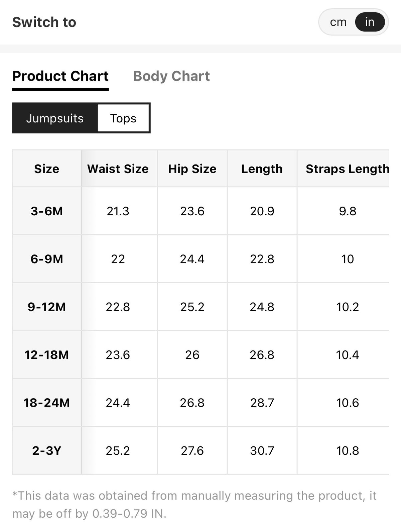Click the Switch to label
The height and width of the screenshot is (532, 401).
point(44,22)
